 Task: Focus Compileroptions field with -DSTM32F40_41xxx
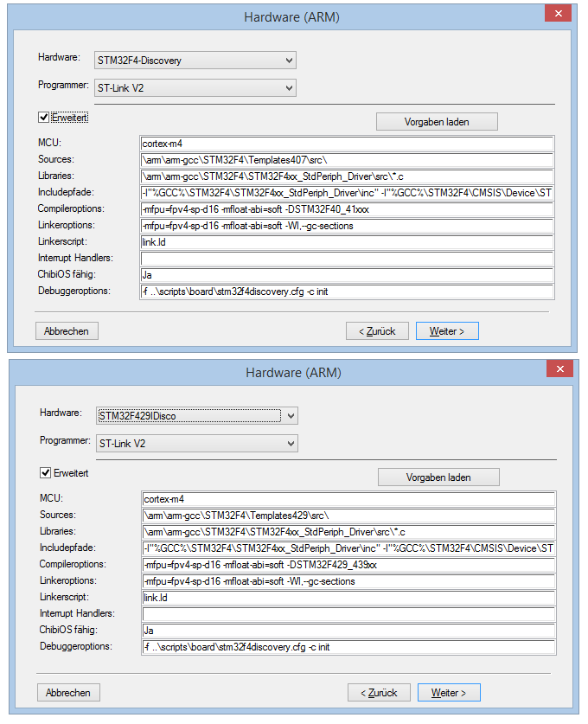tap(347, 209)
